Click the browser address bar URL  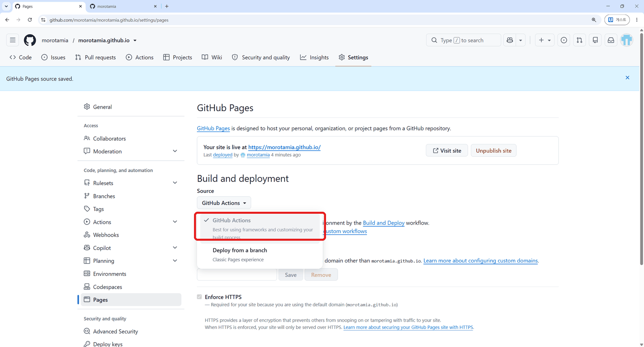coord(109,20)
